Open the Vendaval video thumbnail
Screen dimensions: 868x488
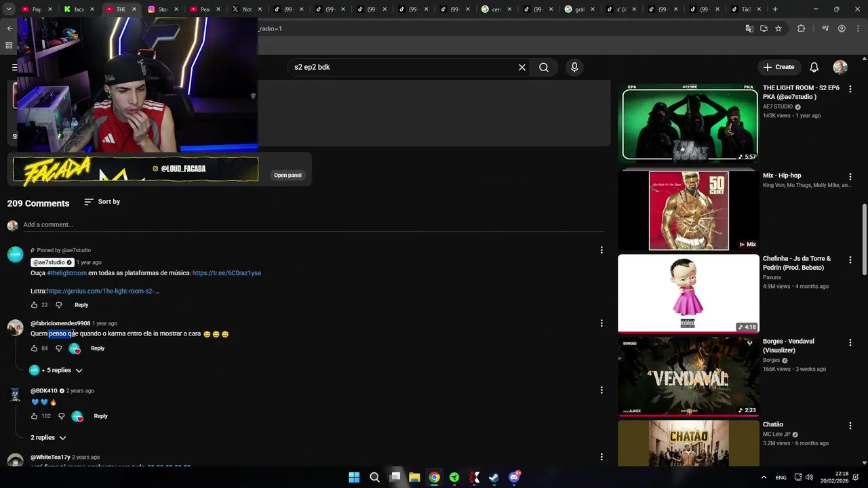click(x=688, y=376)
